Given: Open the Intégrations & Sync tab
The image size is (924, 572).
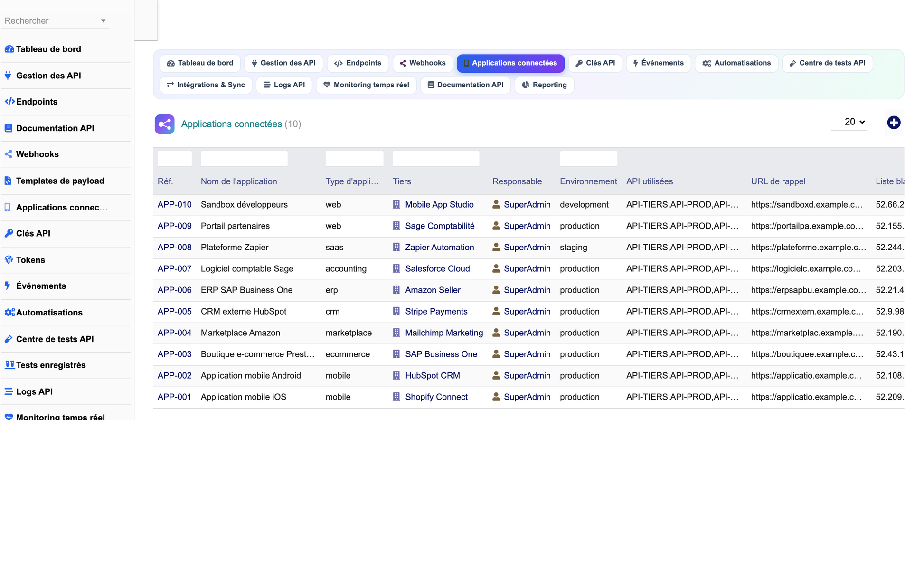Looking at the screenshot, I should click(206, 85).
